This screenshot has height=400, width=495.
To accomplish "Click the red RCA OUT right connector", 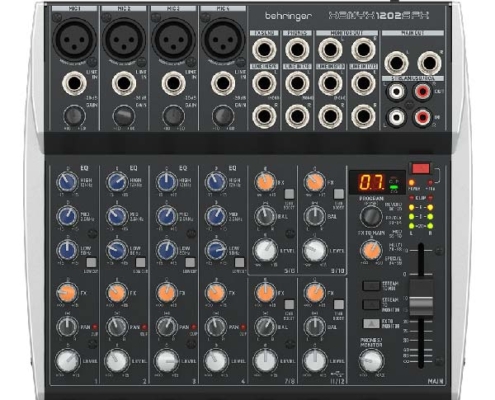I will (422, 91).
